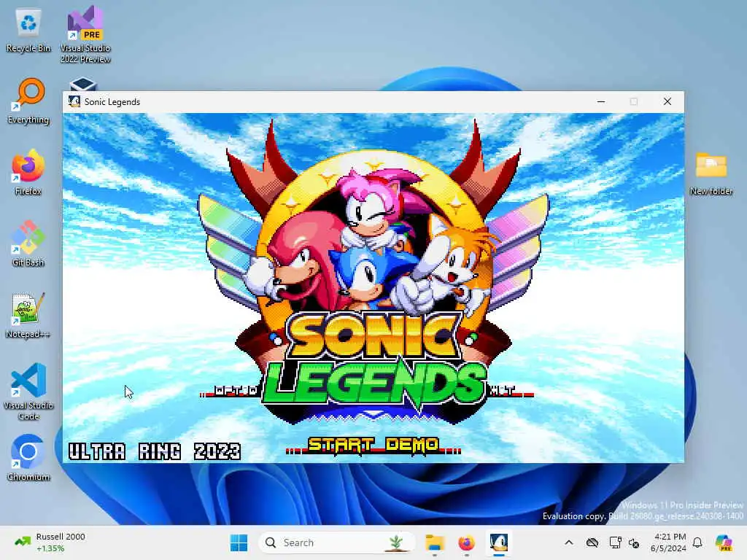Switch to Firefox on the taskbar
The width and height of the screenshot is (747, 560).
pos(466,542)
